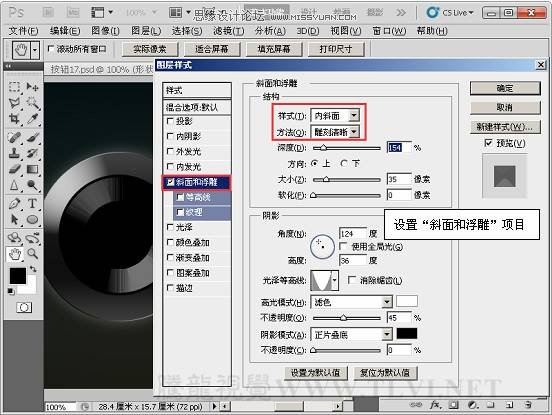Enable the 等高线 sub-option checkbox

(x=180, y=197)
